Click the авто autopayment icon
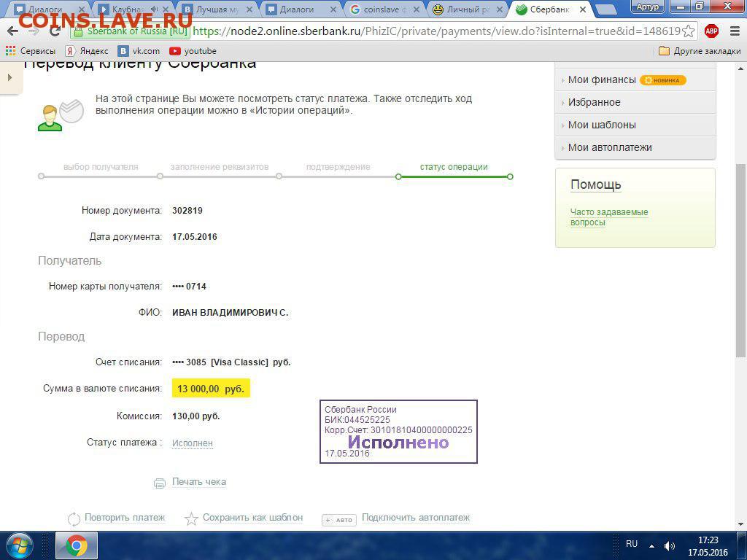 click(x=339, y=519)
